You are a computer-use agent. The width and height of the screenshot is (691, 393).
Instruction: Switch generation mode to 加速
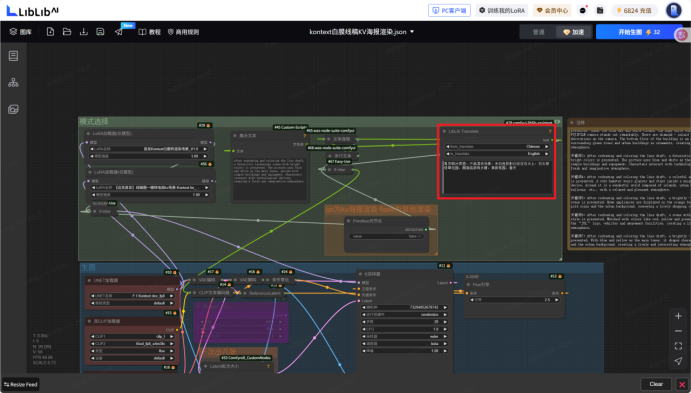pyautogui.click(x=574, y=32)
